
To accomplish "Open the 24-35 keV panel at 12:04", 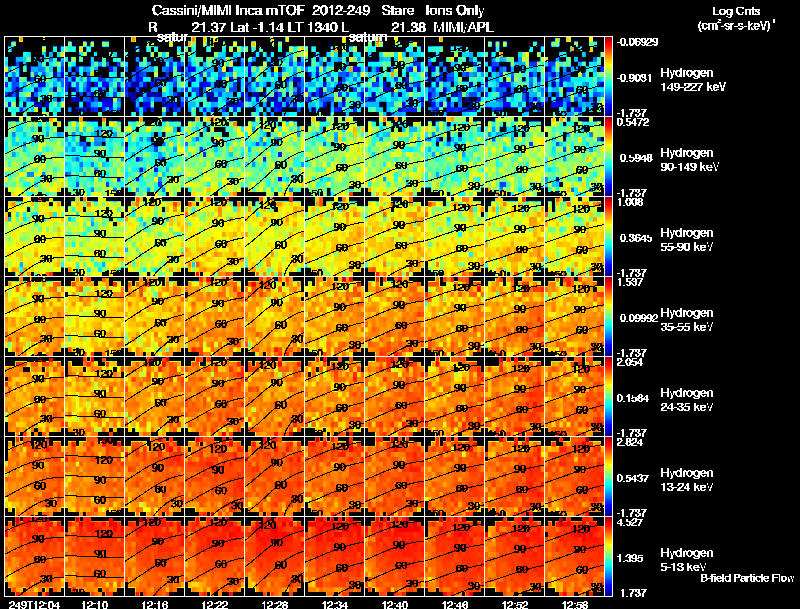I will [x=34, y=397].
